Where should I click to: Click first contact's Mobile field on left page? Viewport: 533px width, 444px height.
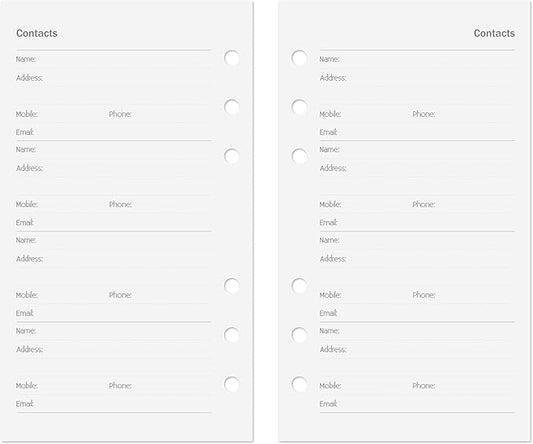click(61, 114)
